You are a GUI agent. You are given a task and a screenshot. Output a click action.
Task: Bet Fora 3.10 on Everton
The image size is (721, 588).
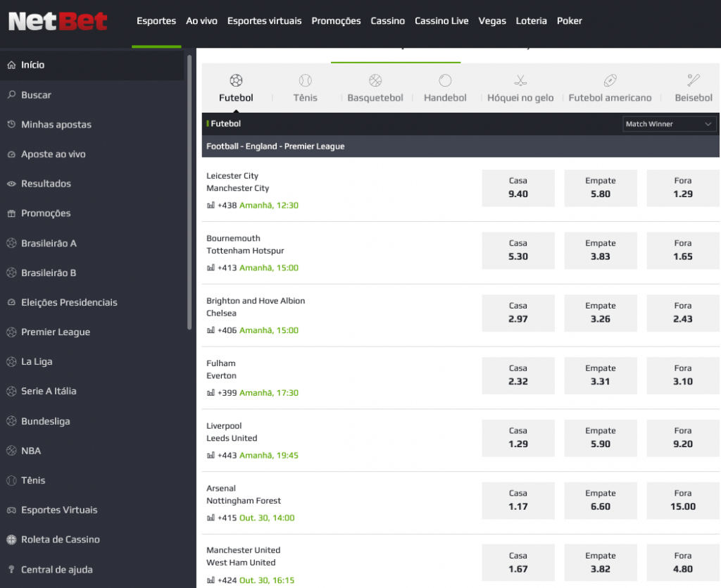click(683, 375)
